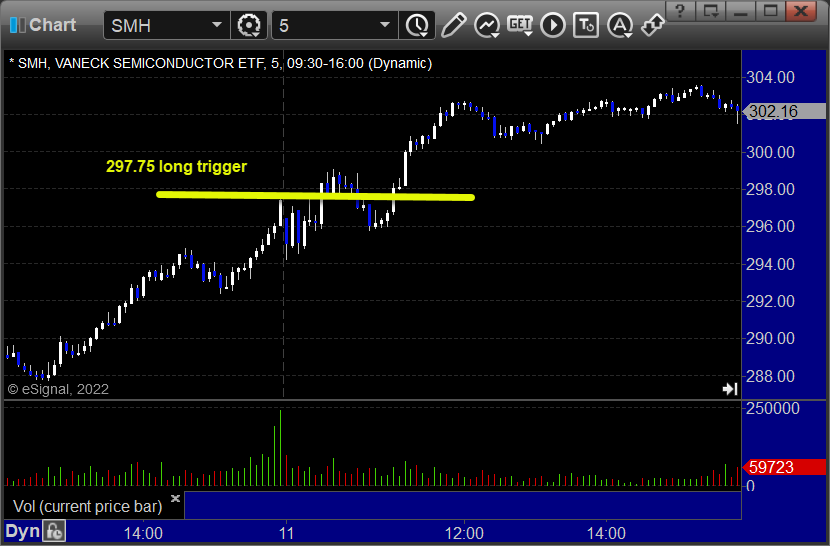830x546 pixels.
Task: Open the time template clock icon
Action: coord(418,25)
